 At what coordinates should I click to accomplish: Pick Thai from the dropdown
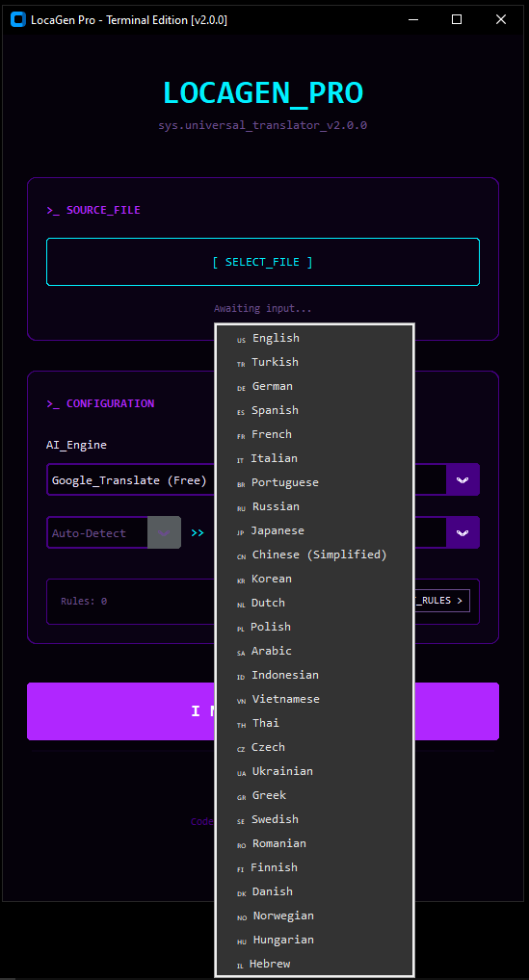tap(314, 723)
